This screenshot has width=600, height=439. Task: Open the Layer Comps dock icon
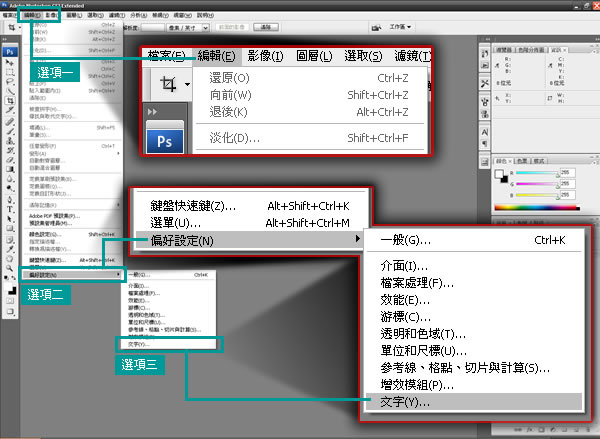pos(485,162)
